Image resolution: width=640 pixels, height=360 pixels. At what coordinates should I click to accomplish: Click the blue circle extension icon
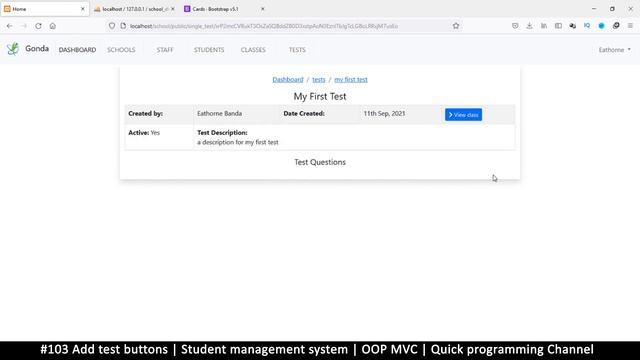(x=601, y=26)
